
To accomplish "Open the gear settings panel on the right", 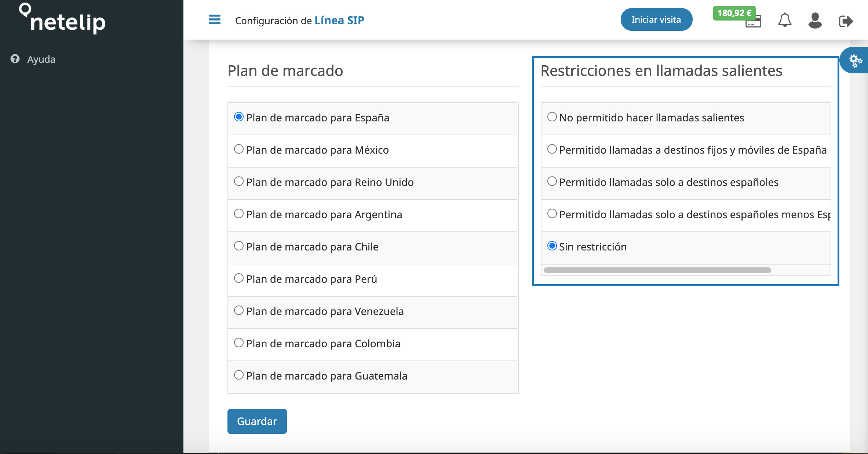I will [x=855, y=60].
